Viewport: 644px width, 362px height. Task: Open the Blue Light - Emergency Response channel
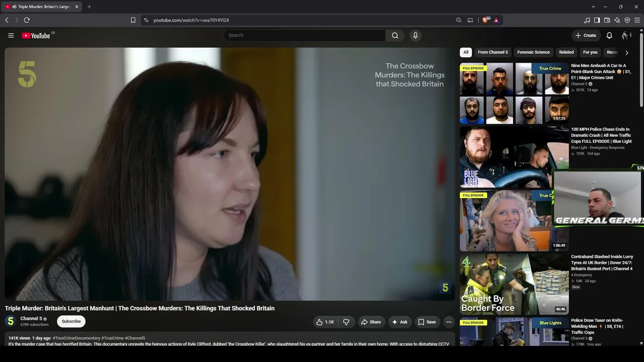(598, 147)
